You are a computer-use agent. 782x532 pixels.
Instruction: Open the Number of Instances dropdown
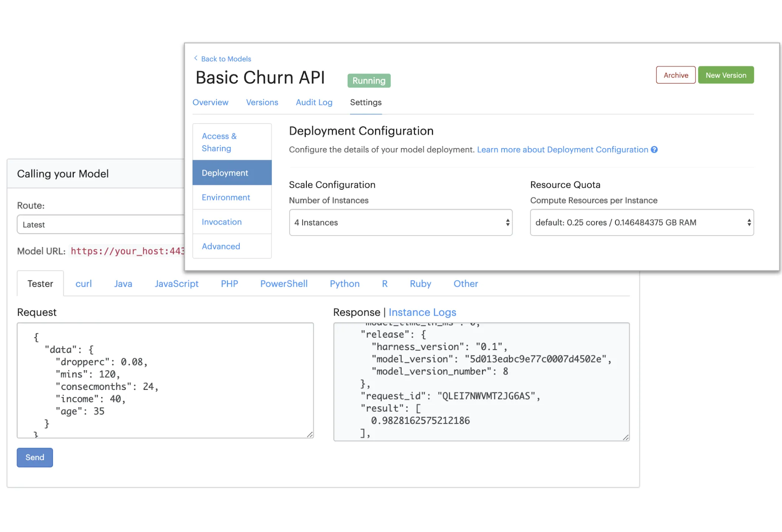tap(400, 223)
